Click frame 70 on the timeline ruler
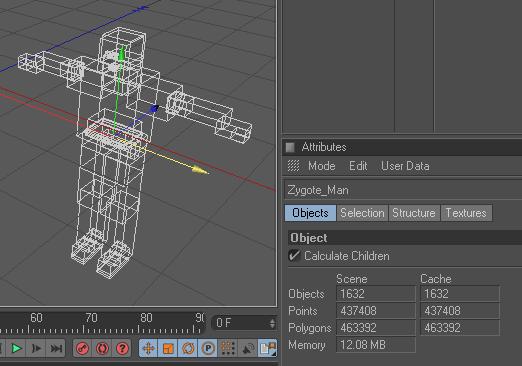 91,318
